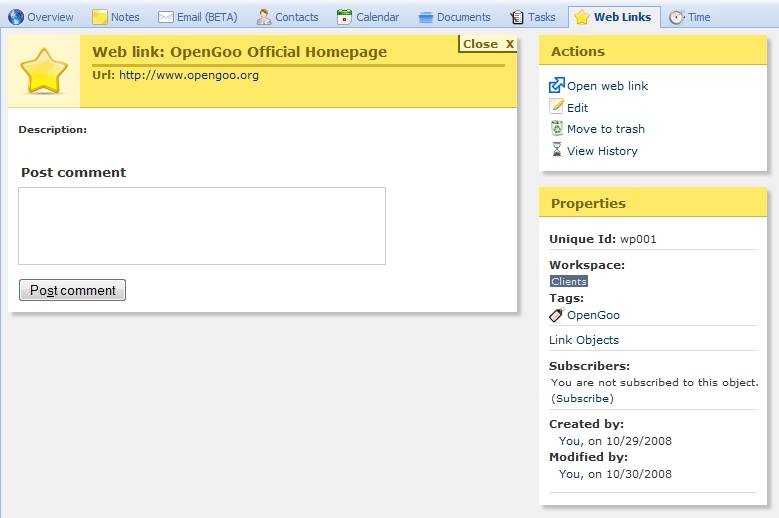Open the Documents tab
Image resolution: width=779 pixels, height=518 pixels.
tap(455, 17)
